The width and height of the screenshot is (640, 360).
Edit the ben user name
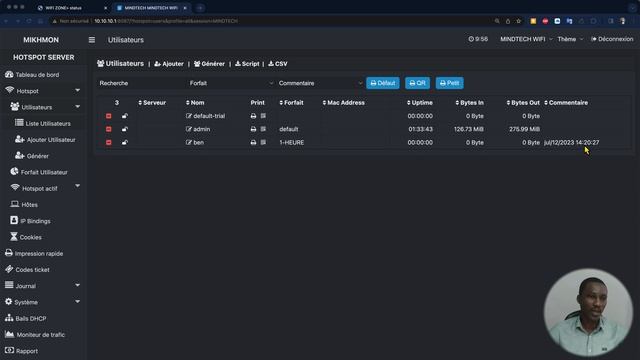pyautogui.click(x=195, y=142)
